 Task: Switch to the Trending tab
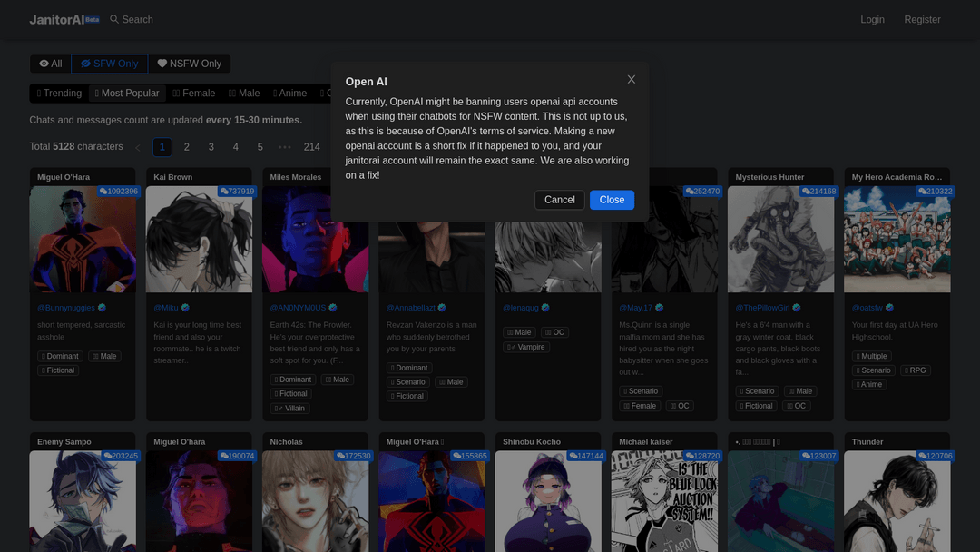pos(60,93)
